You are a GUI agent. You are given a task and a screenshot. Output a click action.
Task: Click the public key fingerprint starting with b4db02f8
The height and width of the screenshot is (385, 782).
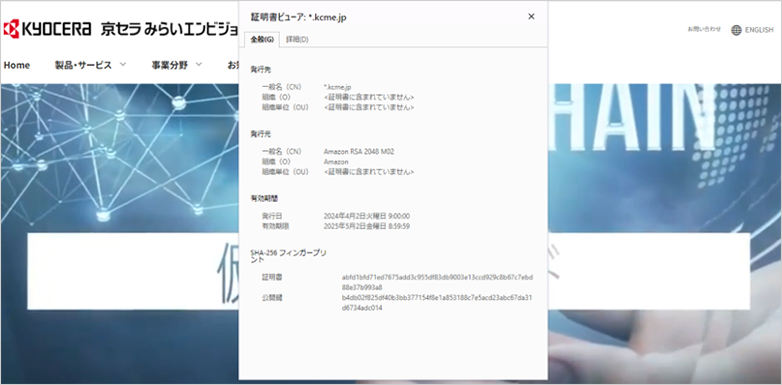pos(437,303)
